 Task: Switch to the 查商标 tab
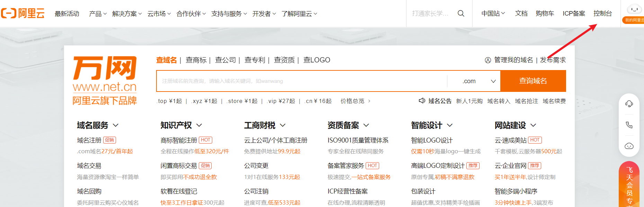pos(196,60)
